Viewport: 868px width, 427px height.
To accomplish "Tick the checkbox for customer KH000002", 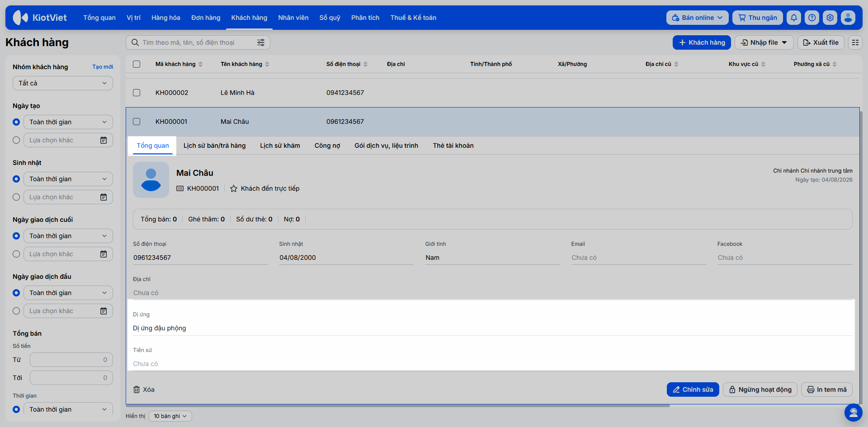I will coord(137,93).
